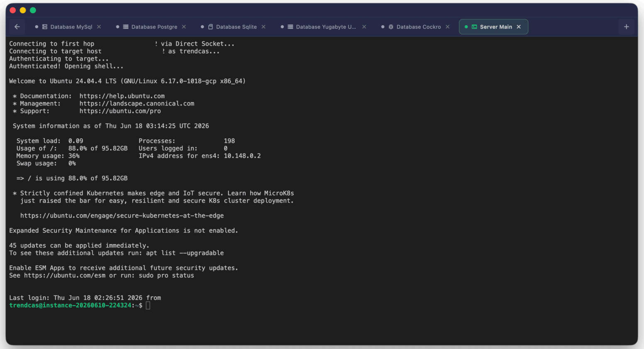This screenshot has height=349, width=644.
Task: Click the yellow window minimize button
Action: (x=23, y=10)
